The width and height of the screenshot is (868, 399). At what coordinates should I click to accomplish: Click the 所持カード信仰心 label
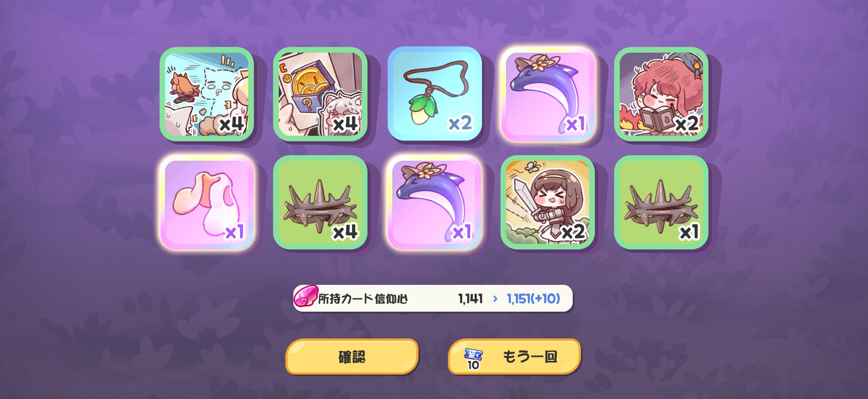(x=362, y=299)
